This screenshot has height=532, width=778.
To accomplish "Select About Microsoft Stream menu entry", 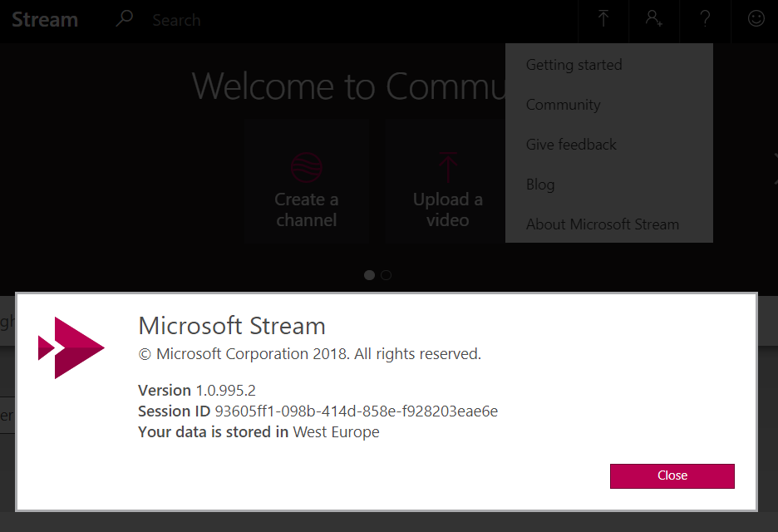I will [603, 224].
